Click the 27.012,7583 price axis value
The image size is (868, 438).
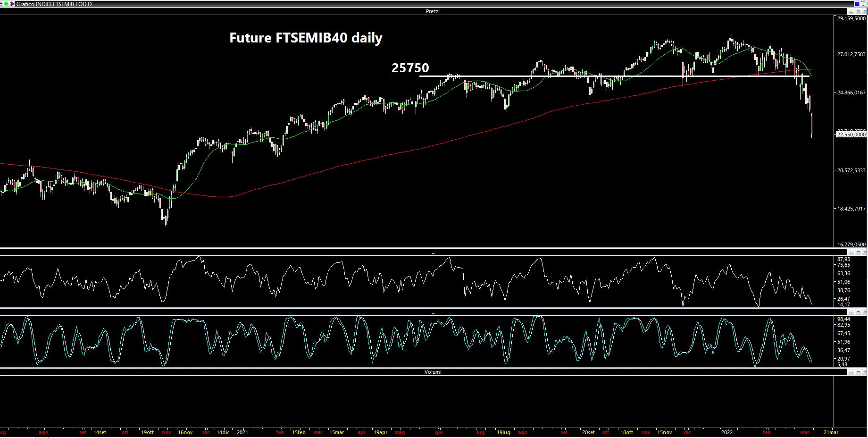[x=851, y=54]
